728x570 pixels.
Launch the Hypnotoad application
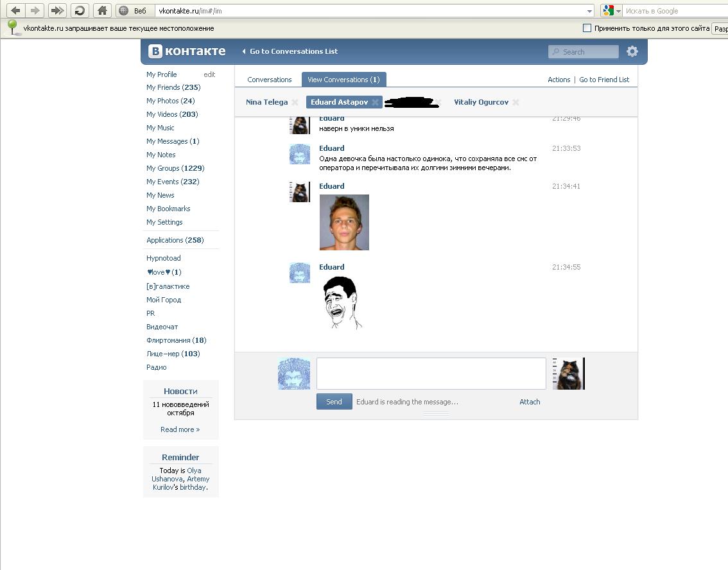pos(164,258)
